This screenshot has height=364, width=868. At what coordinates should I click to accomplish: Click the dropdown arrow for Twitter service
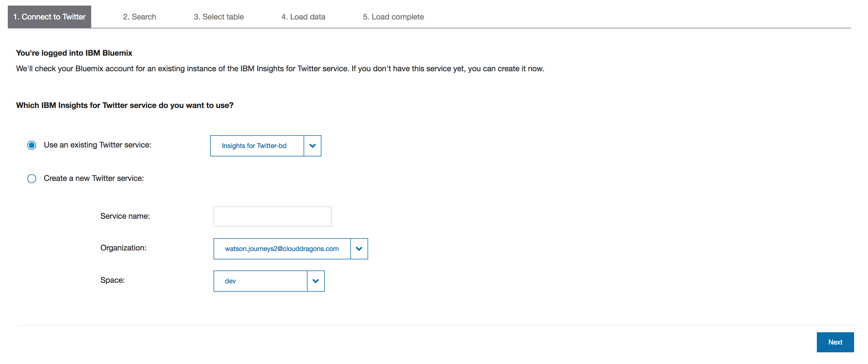point(313,146)
